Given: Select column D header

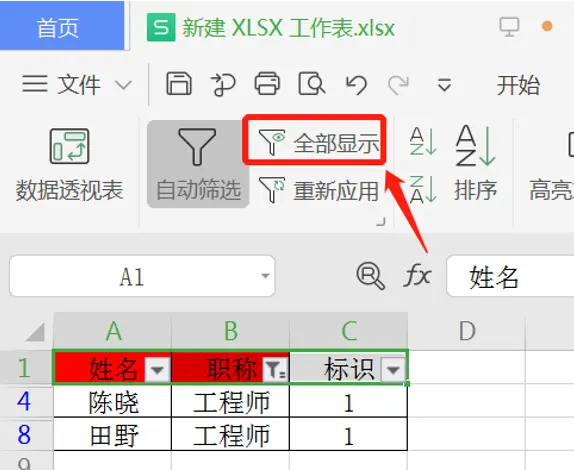Looking at the screenshot, I should 467,331.
